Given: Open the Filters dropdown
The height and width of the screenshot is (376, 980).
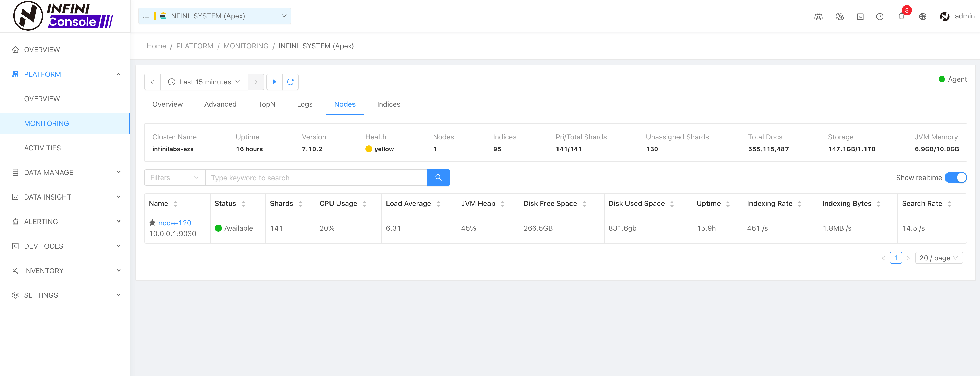Looking at the screenshot, I should coord(175,177).
